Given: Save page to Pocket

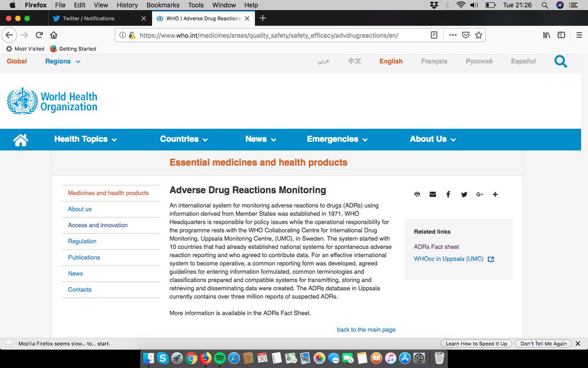Looking at the screenshot, I should coord(465,35).
